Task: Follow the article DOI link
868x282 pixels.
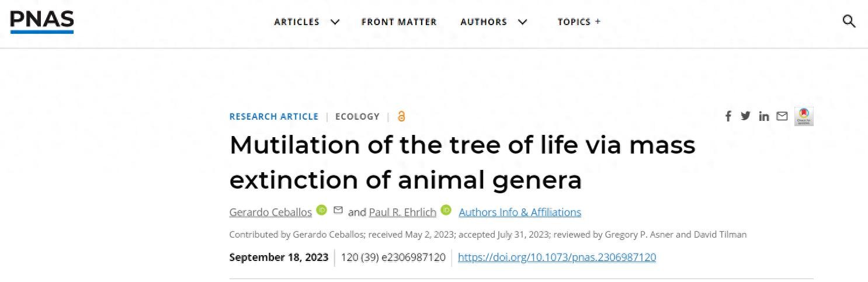Action: [x=557, y=257]
